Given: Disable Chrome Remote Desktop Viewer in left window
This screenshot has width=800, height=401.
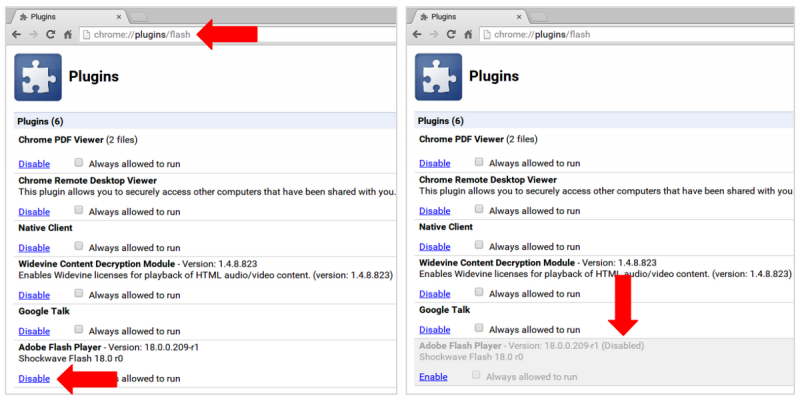Looking at the screenshot, I should 34,212.
